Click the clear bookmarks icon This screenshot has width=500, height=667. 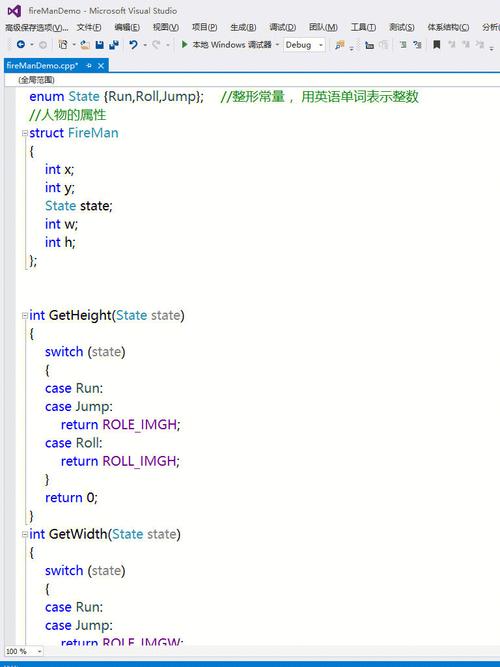[x=480, y=44]
